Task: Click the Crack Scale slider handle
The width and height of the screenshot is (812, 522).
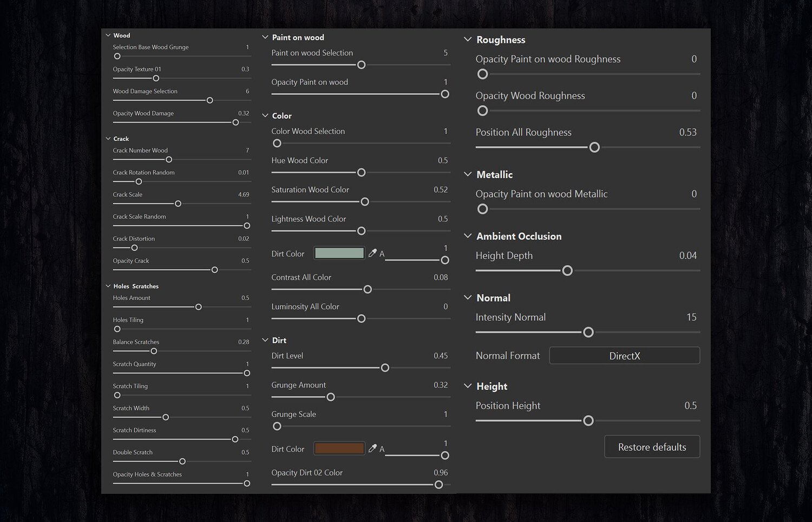Action: [178, 204]
